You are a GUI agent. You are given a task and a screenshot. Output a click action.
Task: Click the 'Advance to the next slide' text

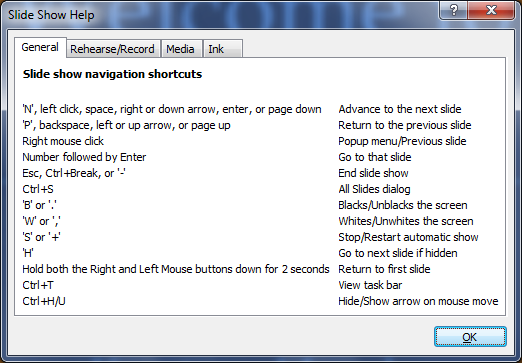tap(400, 109)
